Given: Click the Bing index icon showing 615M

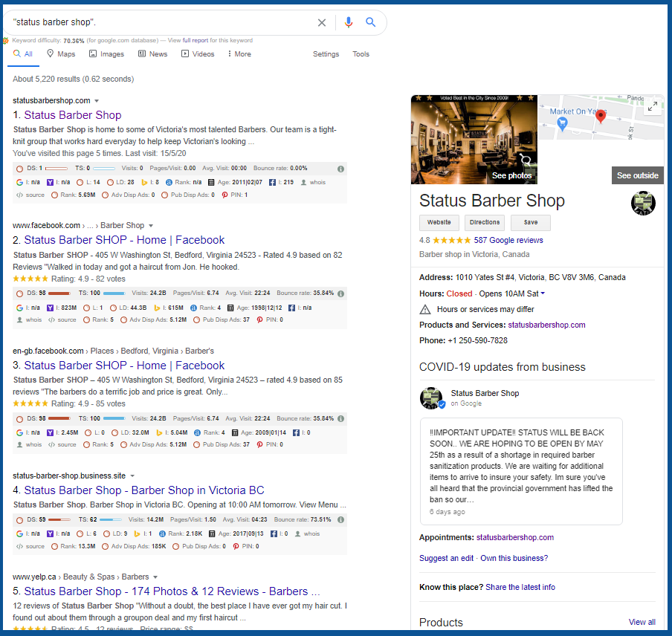Looking at the screenshot, I should click(157, 308).
